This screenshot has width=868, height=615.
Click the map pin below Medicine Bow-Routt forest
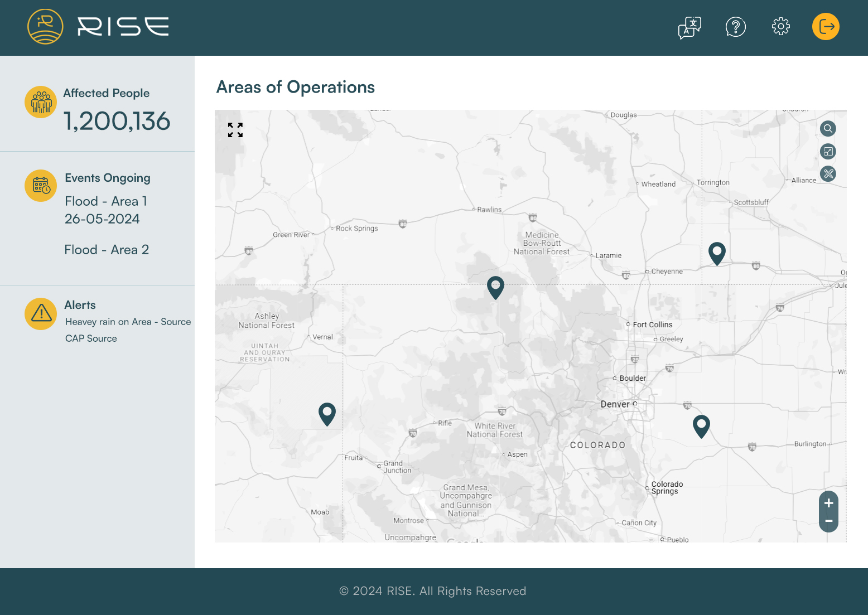pyautogui.click(x=495, y=287)
